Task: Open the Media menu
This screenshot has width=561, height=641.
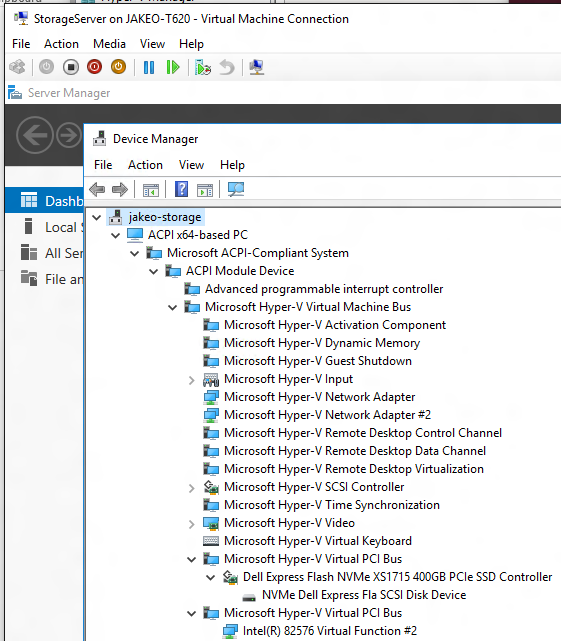Action: click(x=109, y=44)
